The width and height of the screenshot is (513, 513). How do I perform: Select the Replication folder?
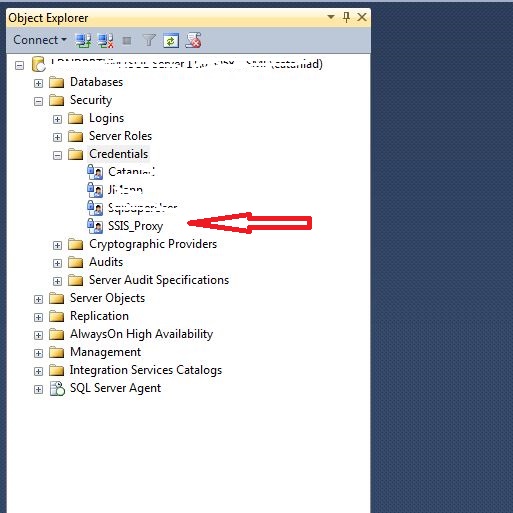pyautogui.click(x=99, y=316)
